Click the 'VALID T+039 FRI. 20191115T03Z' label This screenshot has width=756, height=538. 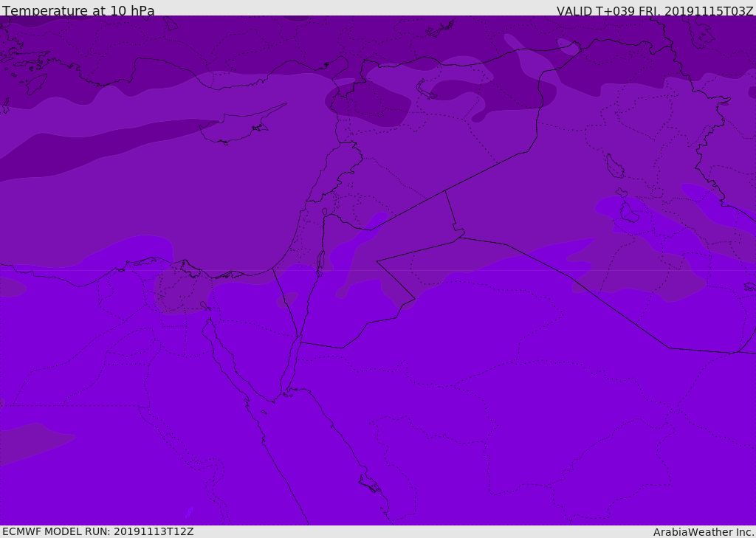point(655,10)
